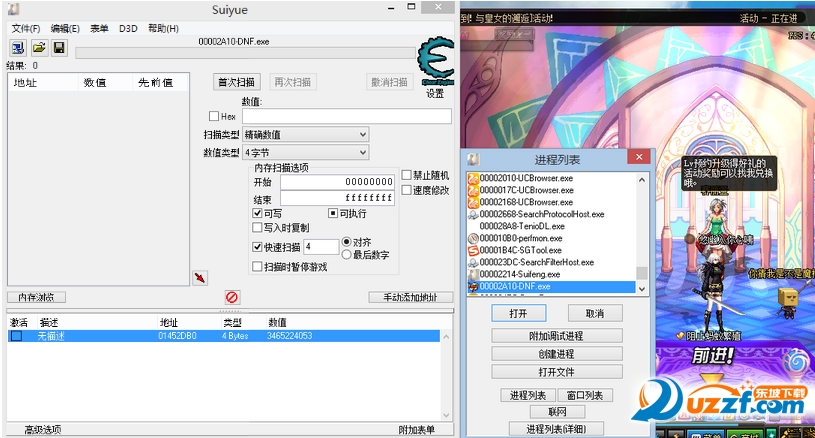
Task: Select 00001080-perfmon.exe in process list
Action: coord(521,238)
